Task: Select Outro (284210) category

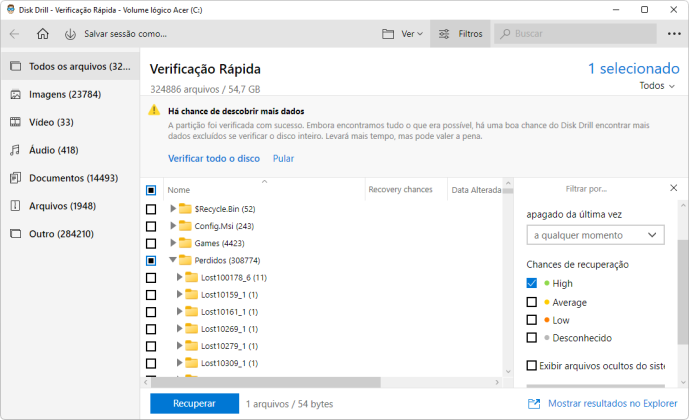Action: tap(70, 234)
